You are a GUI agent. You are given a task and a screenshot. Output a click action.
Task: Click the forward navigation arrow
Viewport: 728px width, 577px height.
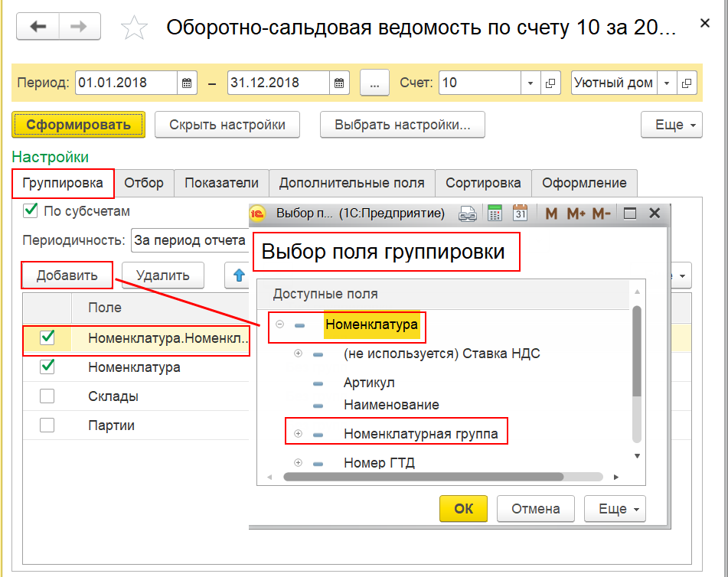[80, 27]
